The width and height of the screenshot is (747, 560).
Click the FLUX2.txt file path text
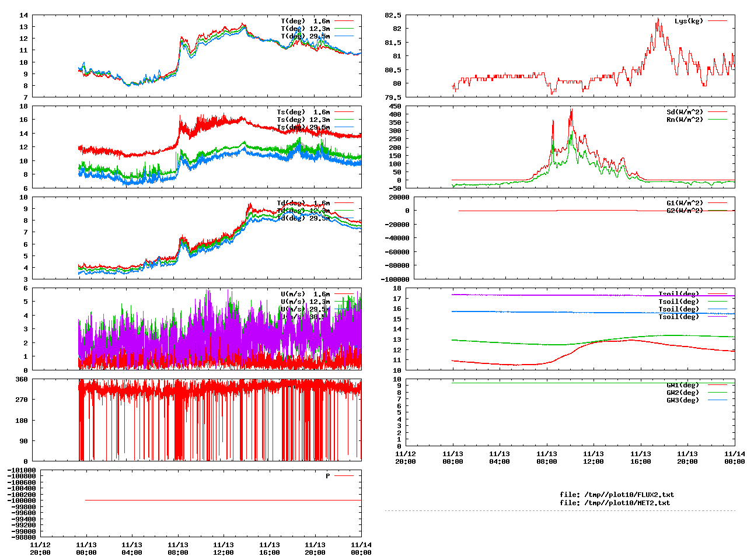pos(616,495)
